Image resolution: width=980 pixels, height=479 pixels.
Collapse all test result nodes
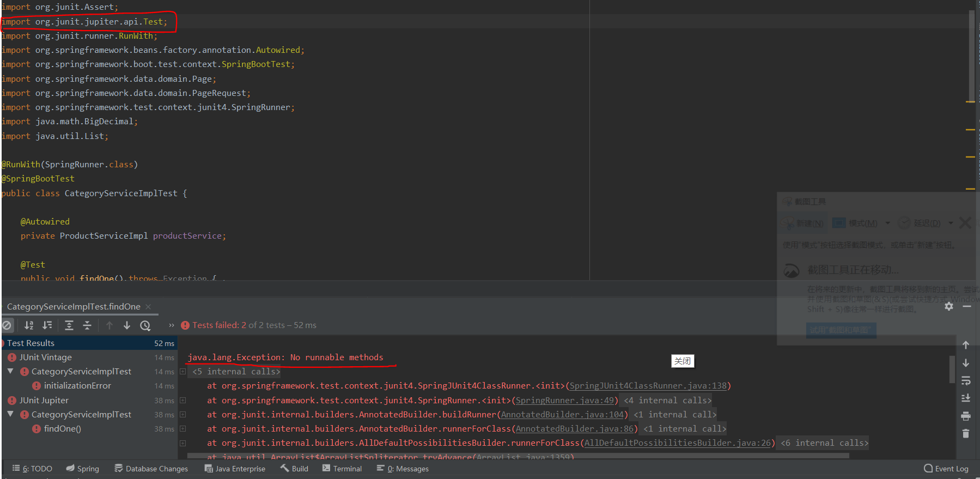pyautogui.click(x=87, y=325)
